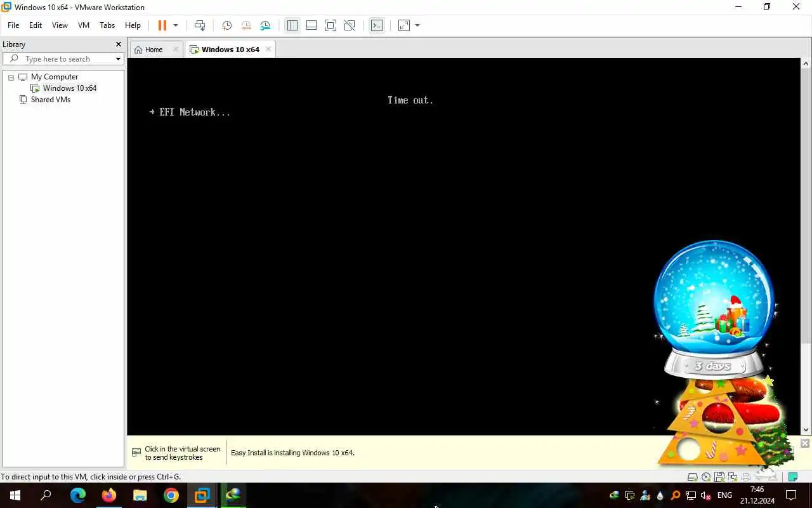Open the Snapshot Manager

tap(265, 25)
